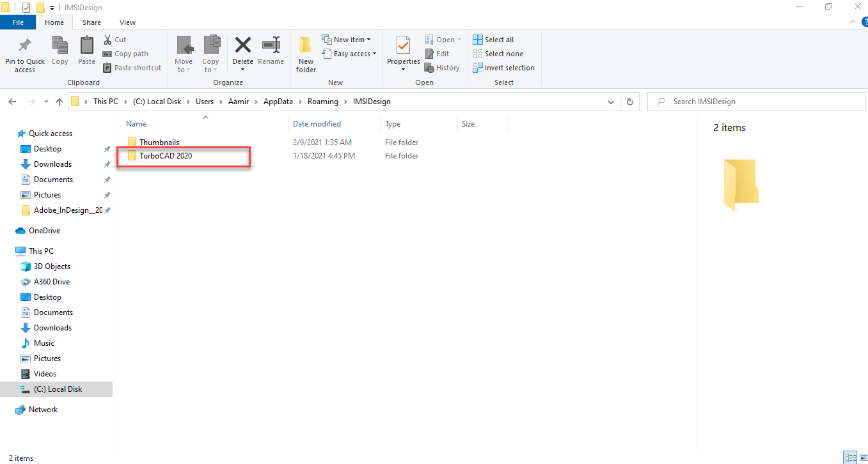Image resolution: width=868 pixels, height=464 pixels.
Task: Click Paste shortcut in ribbon
Action: click(x=132, y=68)
